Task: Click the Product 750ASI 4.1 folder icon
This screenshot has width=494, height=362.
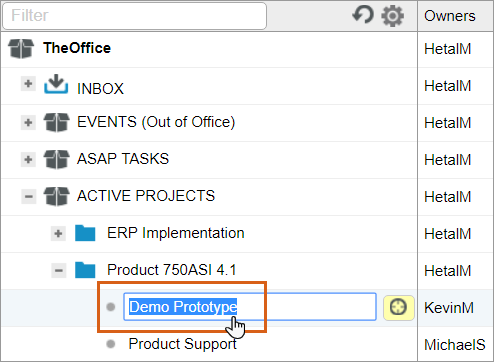Action: [85, 270]
